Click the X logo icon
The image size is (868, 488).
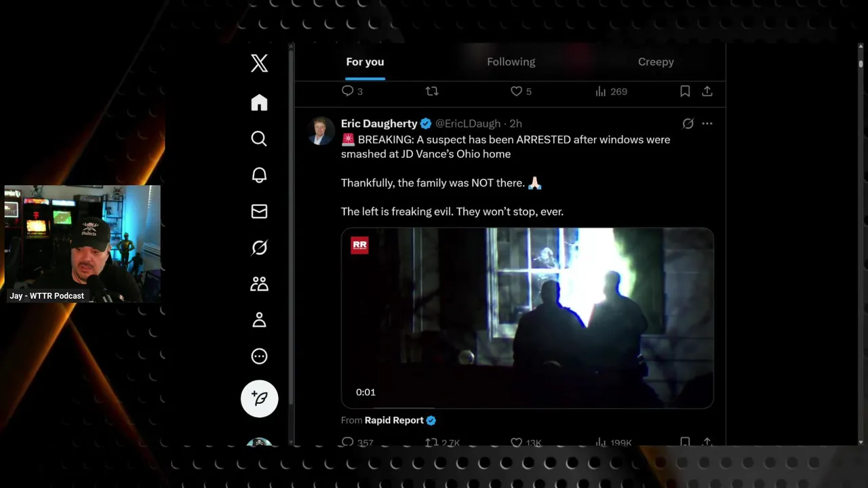tap(259, 64)
